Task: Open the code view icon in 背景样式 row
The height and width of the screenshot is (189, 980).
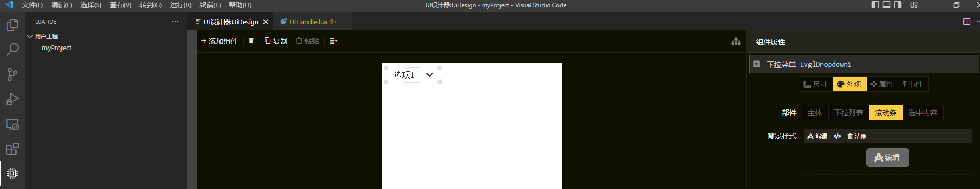Action: click(x=837, y=136)
